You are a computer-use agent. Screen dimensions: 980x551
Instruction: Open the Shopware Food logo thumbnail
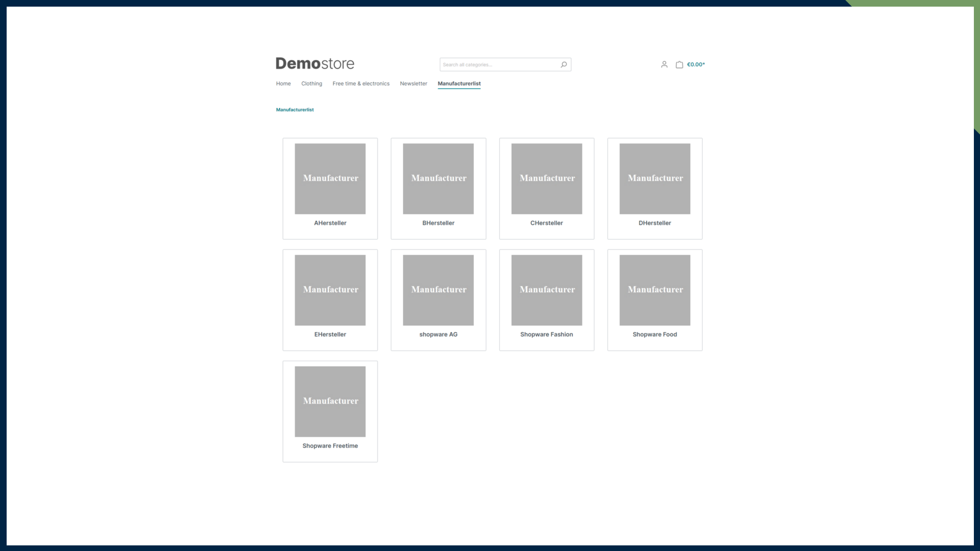pos(655,290)
